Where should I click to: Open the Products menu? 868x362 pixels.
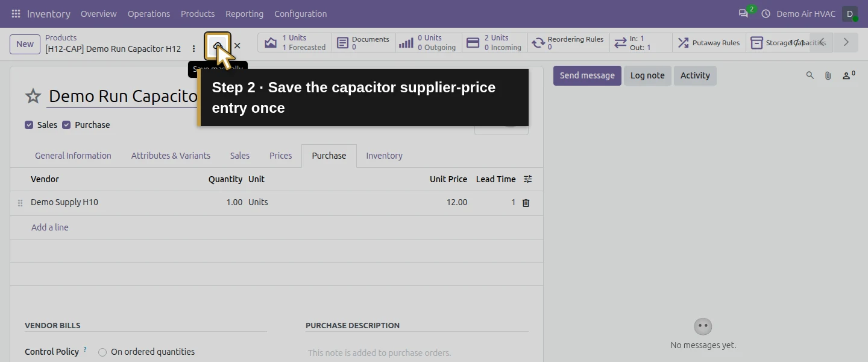point(198,13)
